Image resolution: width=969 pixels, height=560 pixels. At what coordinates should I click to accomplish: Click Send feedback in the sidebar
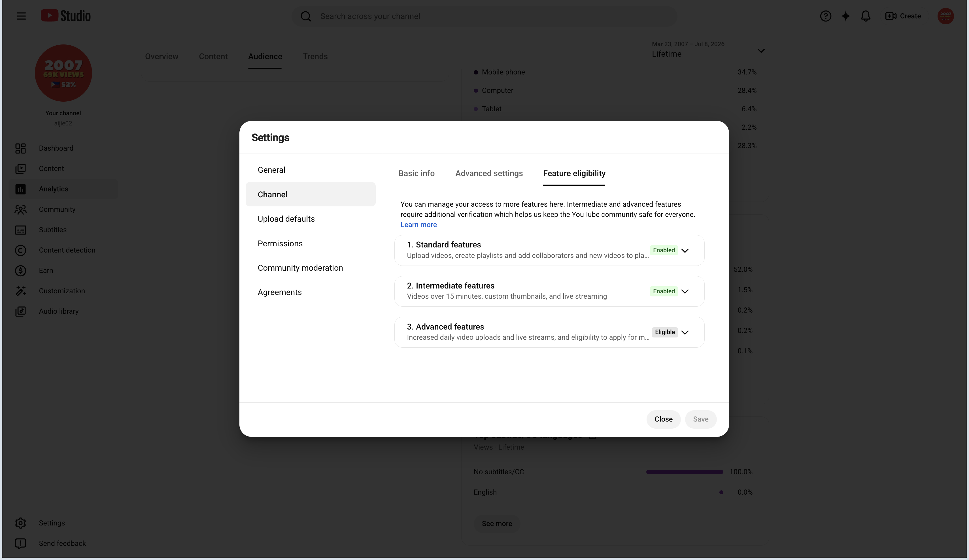[x=63, y=543]
